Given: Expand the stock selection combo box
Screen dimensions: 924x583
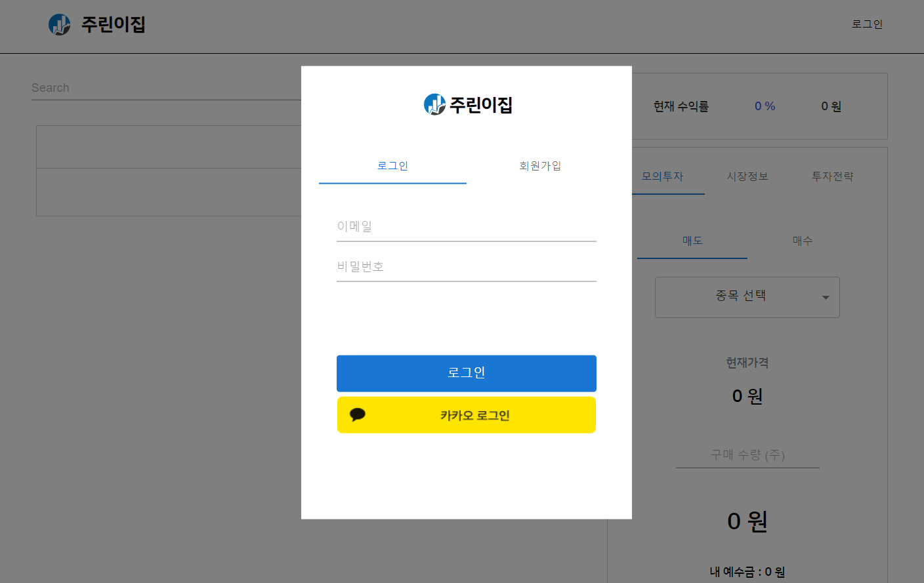Looking at the screenshot, I should coord(747,297).
